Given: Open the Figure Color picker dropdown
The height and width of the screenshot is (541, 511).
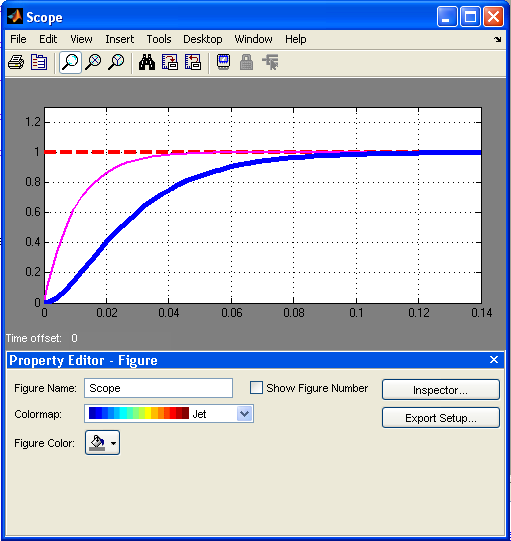Looking at the screenshot, I should click(102, 443).
